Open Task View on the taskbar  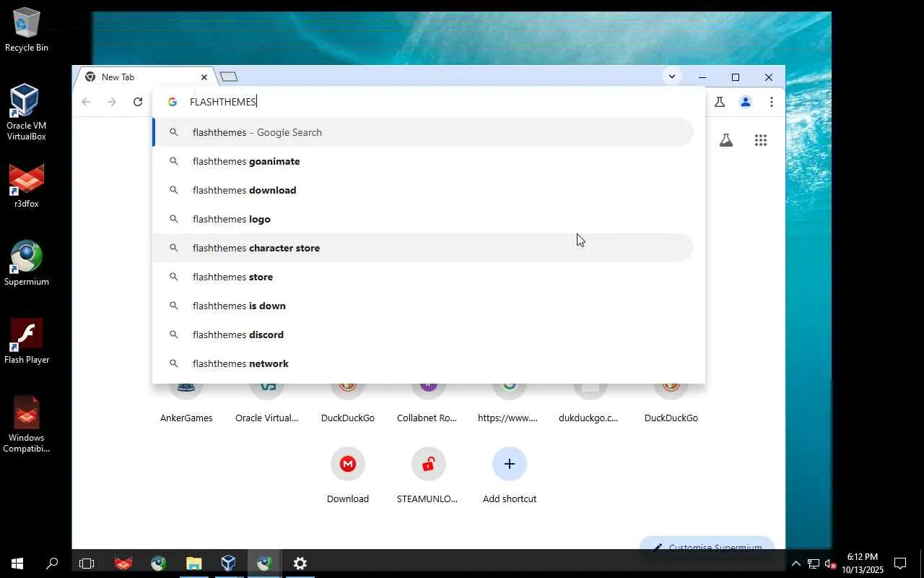(87, 564)
